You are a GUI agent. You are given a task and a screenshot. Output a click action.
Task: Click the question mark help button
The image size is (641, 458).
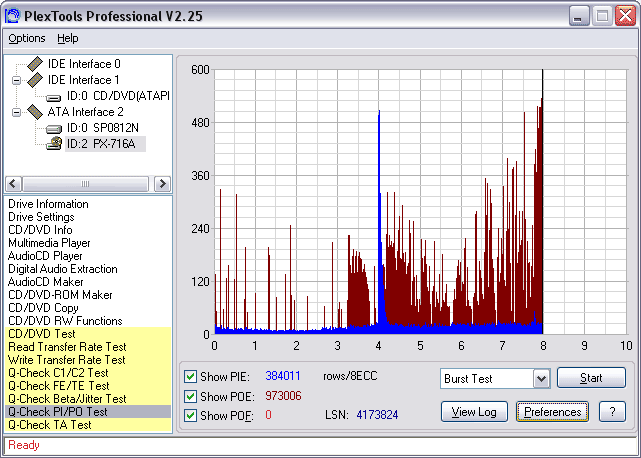pyautogui.click(x=612, y=412)
